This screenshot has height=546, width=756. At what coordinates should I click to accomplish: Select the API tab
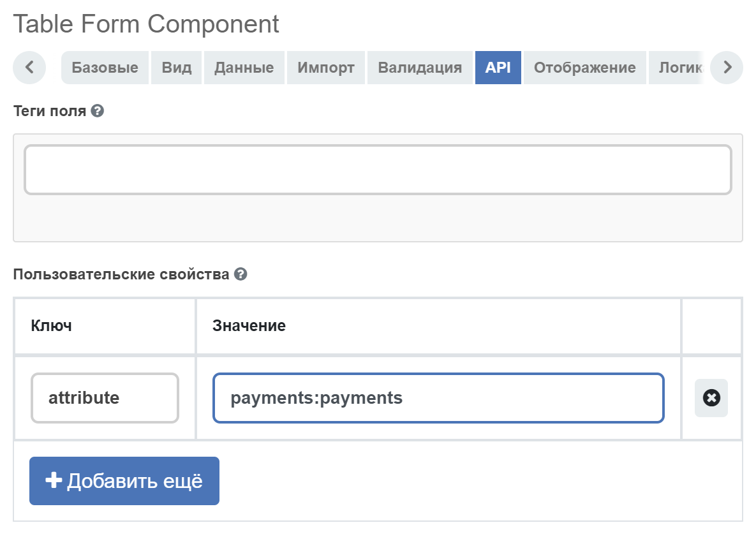498,68
